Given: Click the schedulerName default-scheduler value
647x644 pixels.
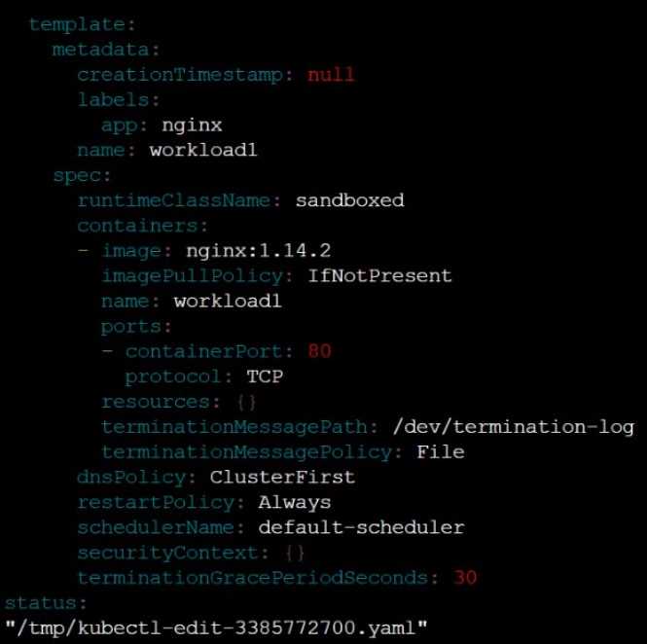Looking at the screenshot, I should tap(362, 527).
